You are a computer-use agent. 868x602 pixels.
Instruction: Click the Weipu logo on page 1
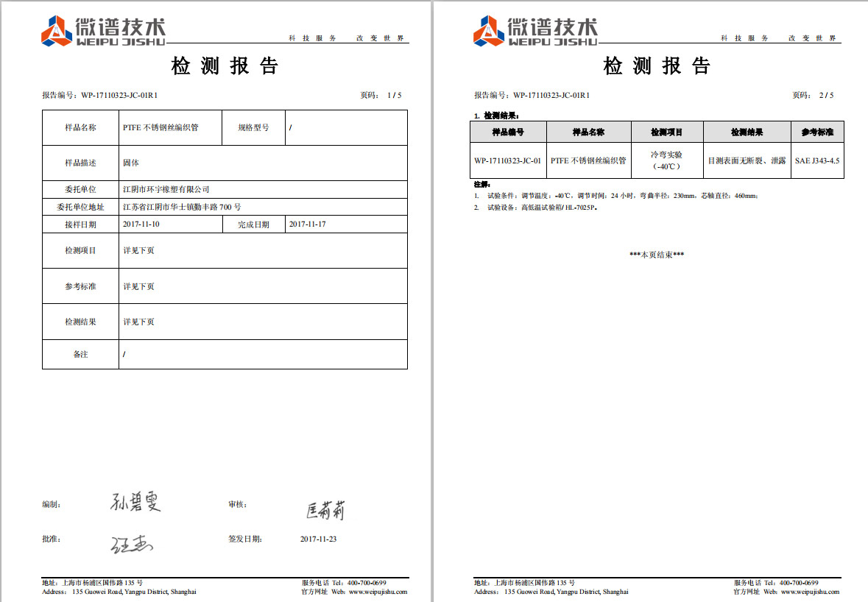point(103,30)
